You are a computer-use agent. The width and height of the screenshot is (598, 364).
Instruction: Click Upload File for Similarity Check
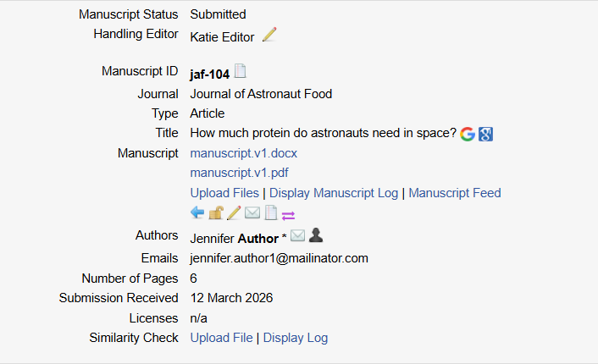[221, 338]
